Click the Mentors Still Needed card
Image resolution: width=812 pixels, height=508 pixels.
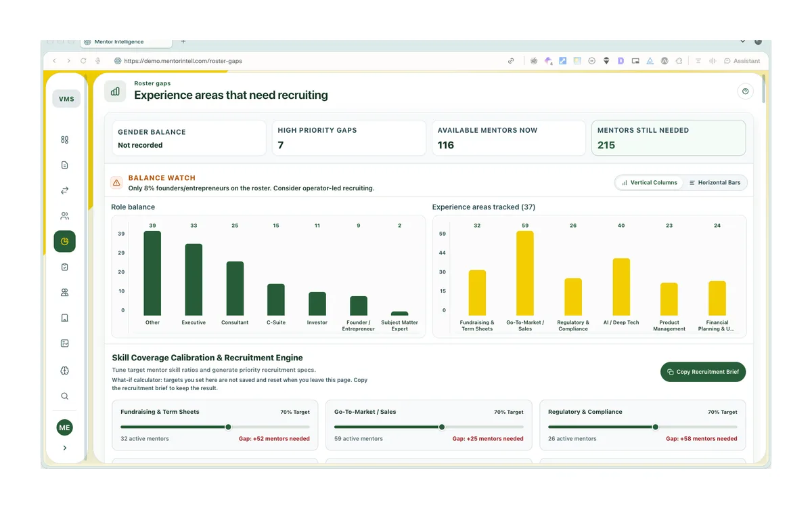pyautogui.click(x=669, y=138)
